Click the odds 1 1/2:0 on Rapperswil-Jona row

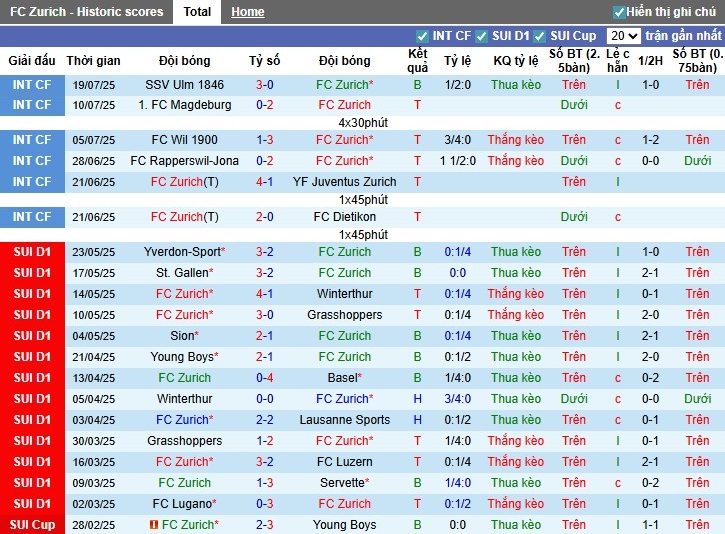click(x=458, y=161)
